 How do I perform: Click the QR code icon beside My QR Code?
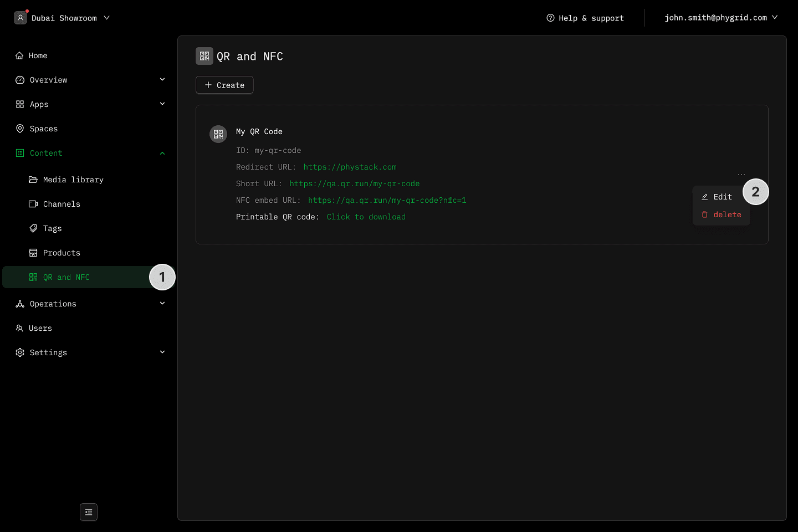pyautogui.click(x=218, y=134)
